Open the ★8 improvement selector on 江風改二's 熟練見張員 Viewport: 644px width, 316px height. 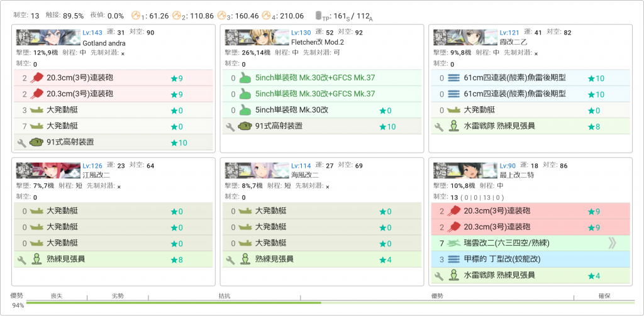click(x=176, y=259)
